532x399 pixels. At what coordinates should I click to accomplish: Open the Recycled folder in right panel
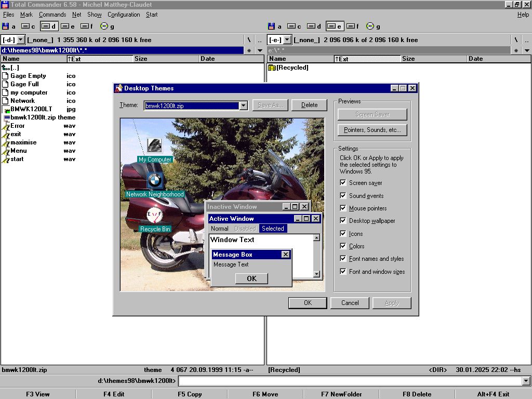[x=272, y=68]
